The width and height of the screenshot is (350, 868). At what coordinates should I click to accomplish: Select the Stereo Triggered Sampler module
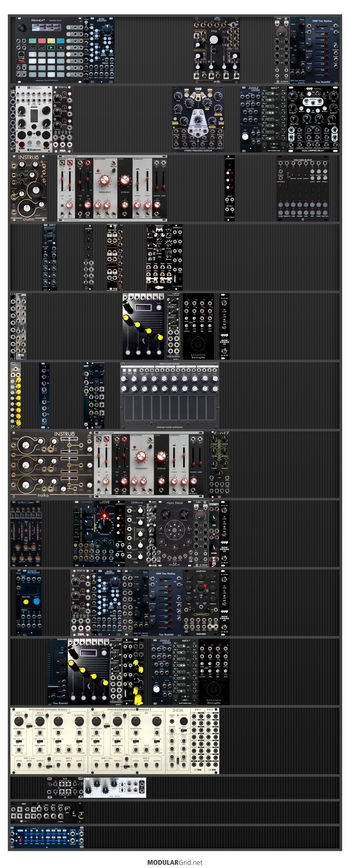(x=198, y=119)
